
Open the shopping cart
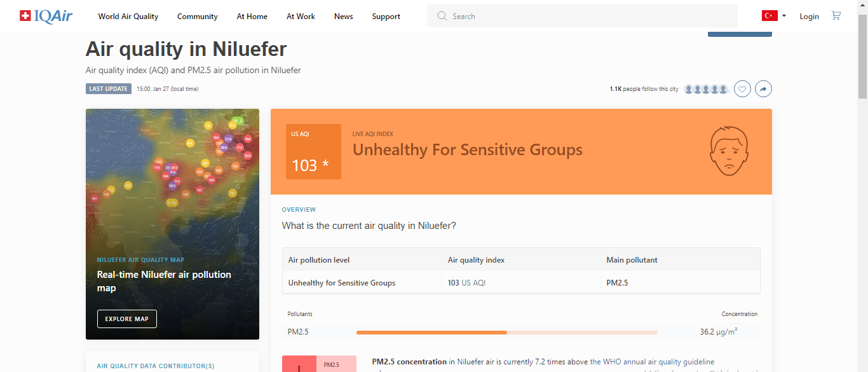click(836, 16)
